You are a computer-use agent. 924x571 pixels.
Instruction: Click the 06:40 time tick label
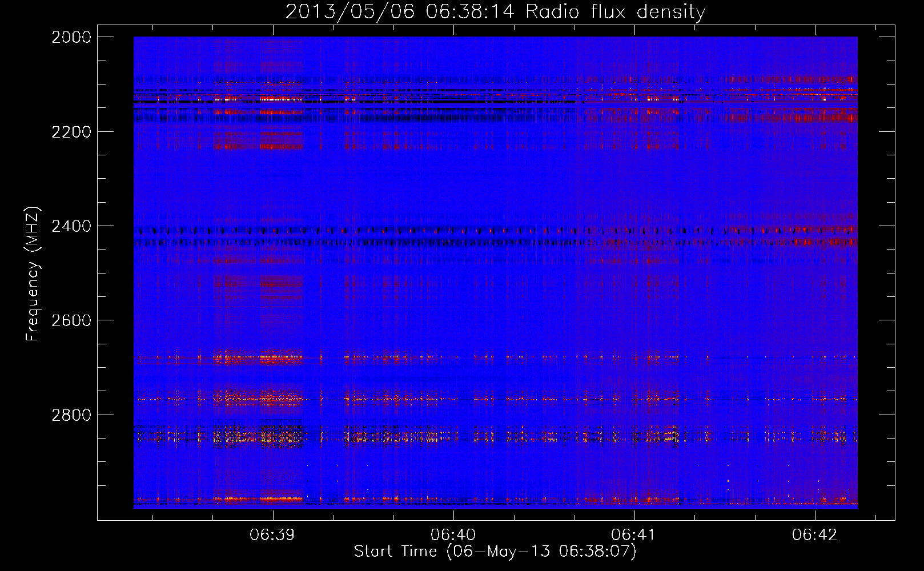point(453,534)
